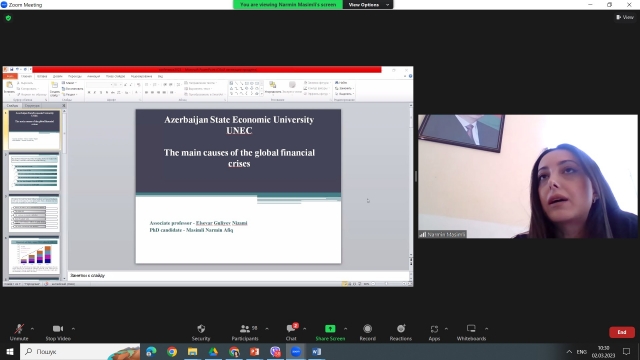640x360 pixels.
Task: Switch to the Insert ribbon tab
Action: pyautogui.click(x=42, y=76)
